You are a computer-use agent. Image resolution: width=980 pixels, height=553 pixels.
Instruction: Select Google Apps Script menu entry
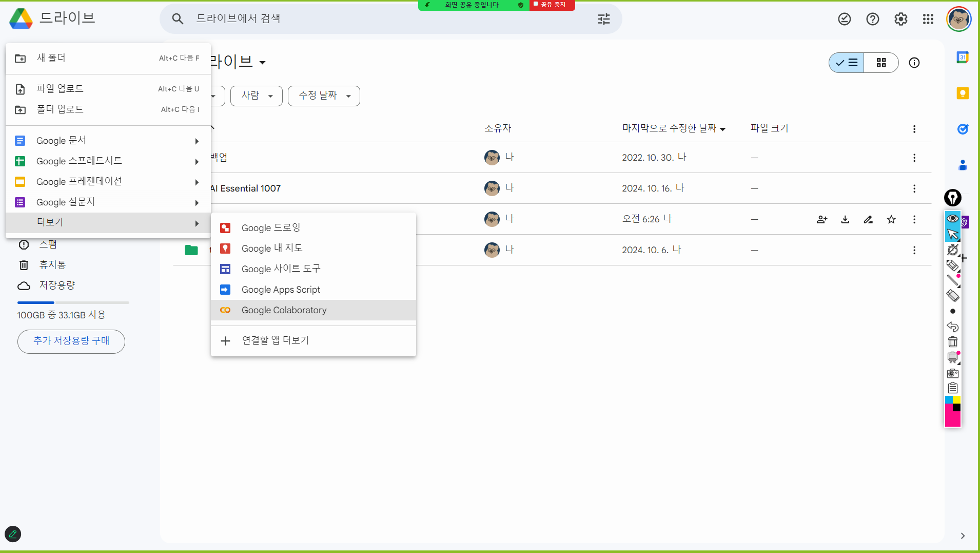click(x=281, y=290)
